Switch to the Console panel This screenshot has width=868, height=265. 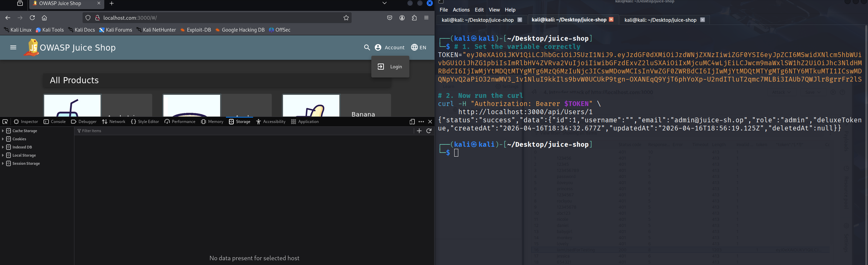coord(55,122)
